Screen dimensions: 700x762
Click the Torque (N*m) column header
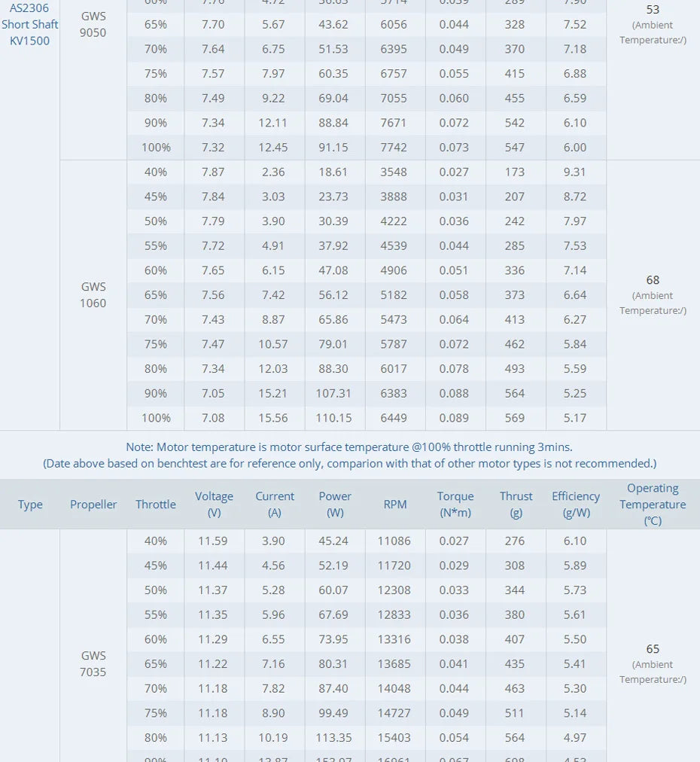point(455,504)
